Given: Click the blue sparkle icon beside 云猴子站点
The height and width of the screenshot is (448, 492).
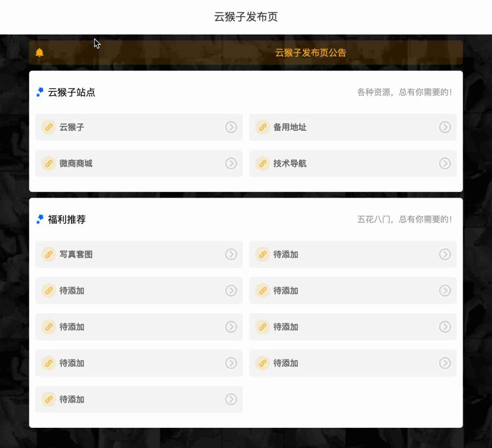Looking at the screenshot, I should [x=39, y=92].
